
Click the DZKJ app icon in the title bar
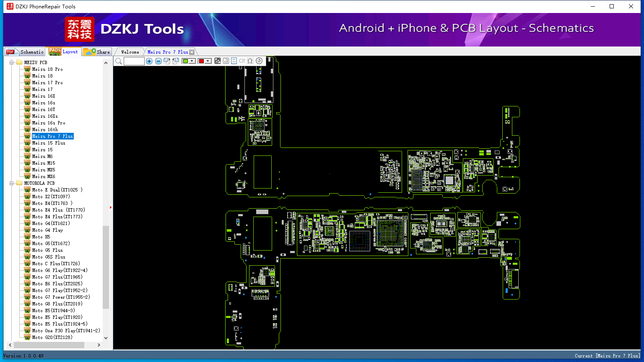click(10, 6)
